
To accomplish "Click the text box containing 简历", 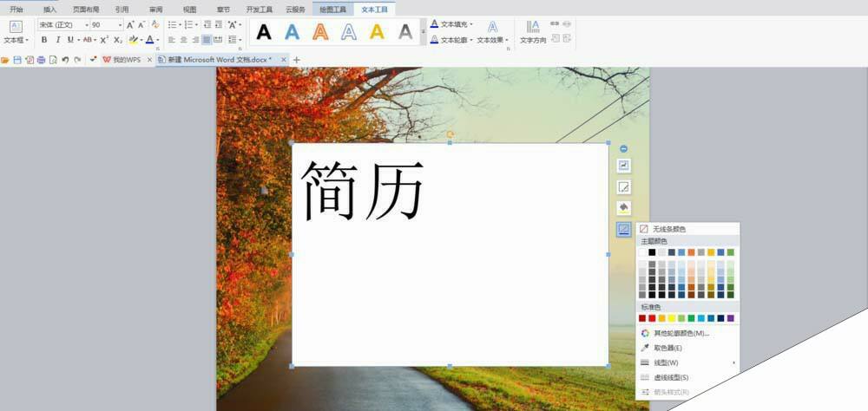I will (x=450, y=254).
